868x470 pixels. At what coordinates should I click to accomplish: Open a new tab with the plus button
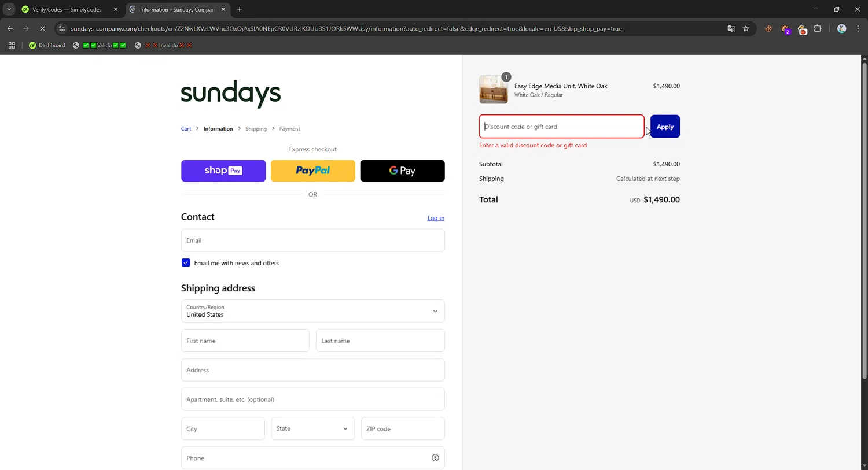click(x=240, y=9)
